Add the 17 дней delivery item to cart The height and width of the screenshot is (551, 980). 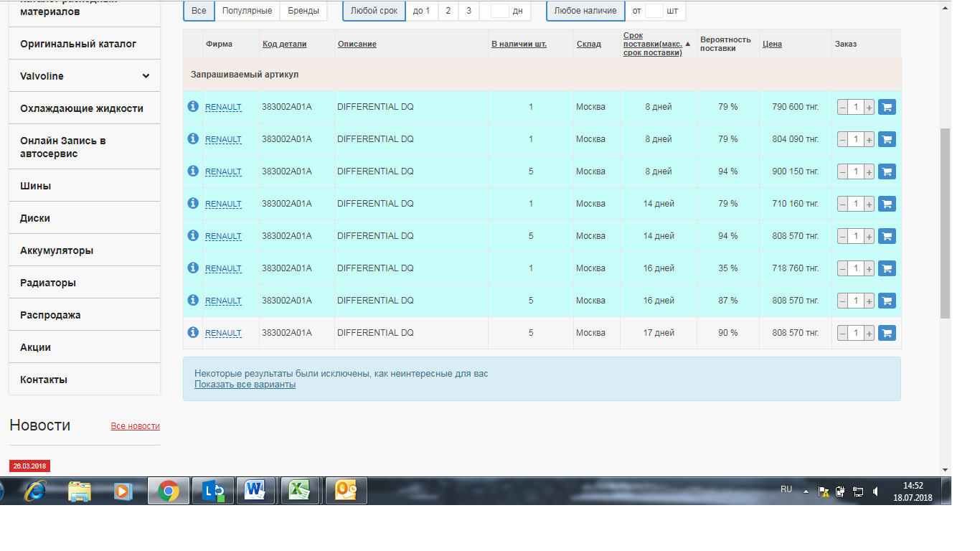click(x=887, y=333)
